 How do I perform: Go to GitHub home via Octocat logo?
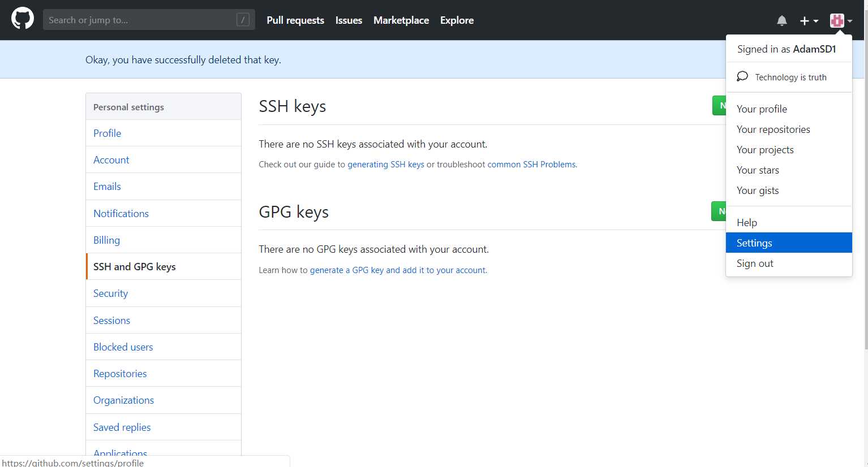point(23,19)
